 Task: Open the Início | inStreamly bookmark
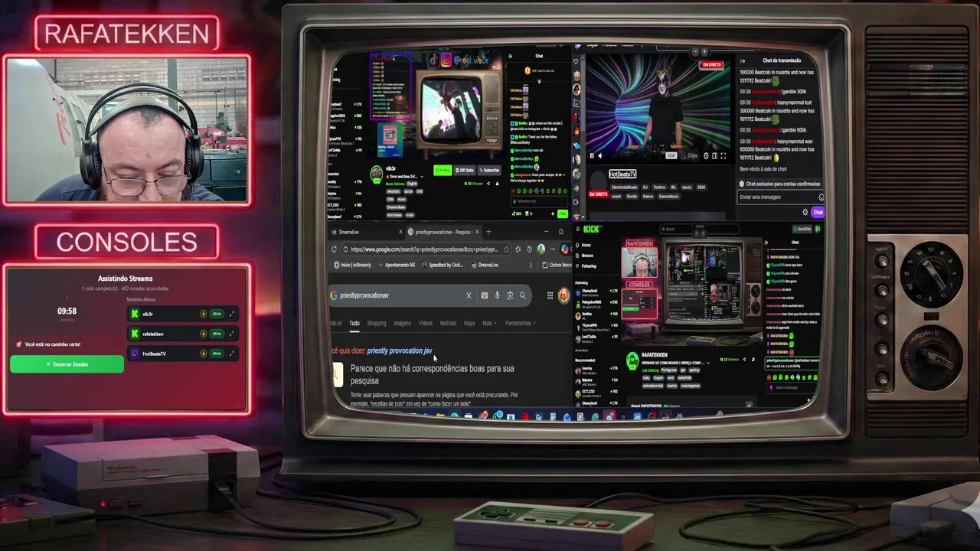click(352, 265)
